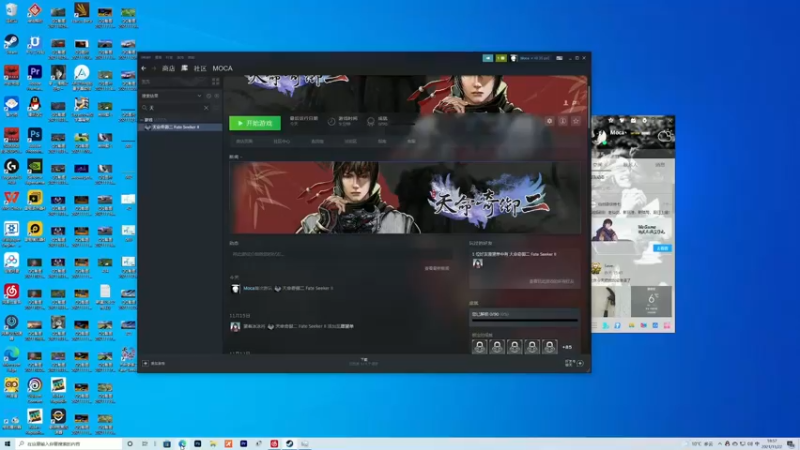Screen dimensions: 800x450
Task: Open the Steam desktop shortcut
Action: tap(11, 44)
